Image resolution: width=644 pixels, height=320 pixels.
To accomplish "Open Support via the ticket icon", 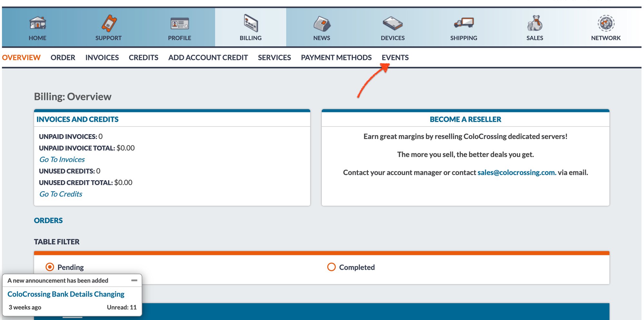I will pyautogui.click(x=109, y=23).
